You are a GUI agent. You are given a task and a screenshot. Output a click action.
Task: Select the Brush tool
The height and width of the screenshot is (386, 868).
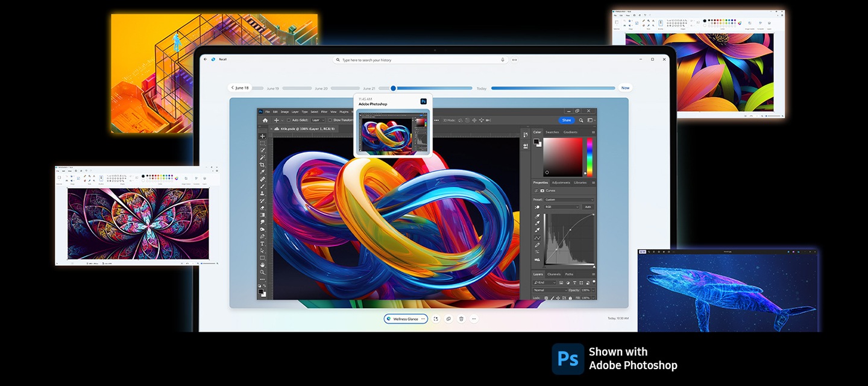click(262, 186)
